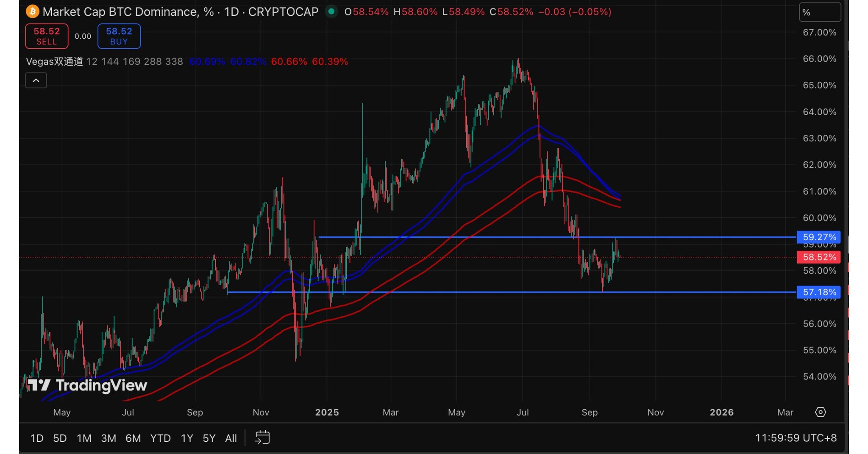Click the TradingView logo
The image size is (868, 454).
(87, 385)
